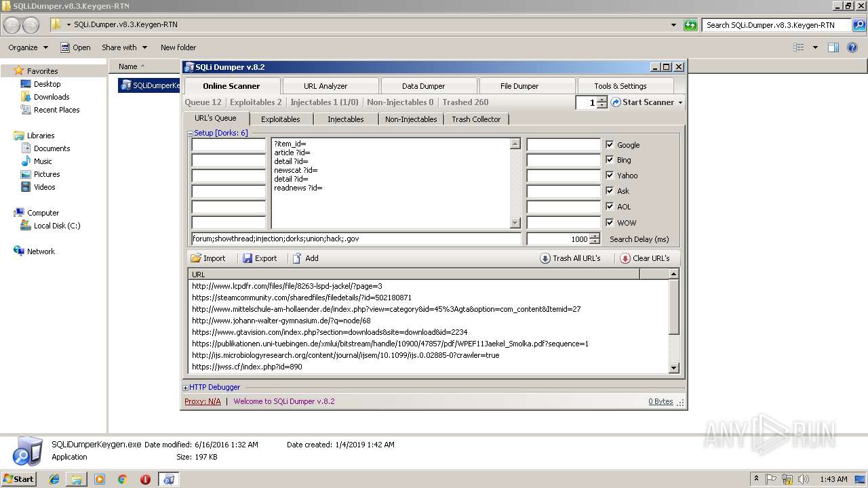Open the Explorer address bar history dropdown
Viewport: 868px width, 488px height.
pos(673,25)
